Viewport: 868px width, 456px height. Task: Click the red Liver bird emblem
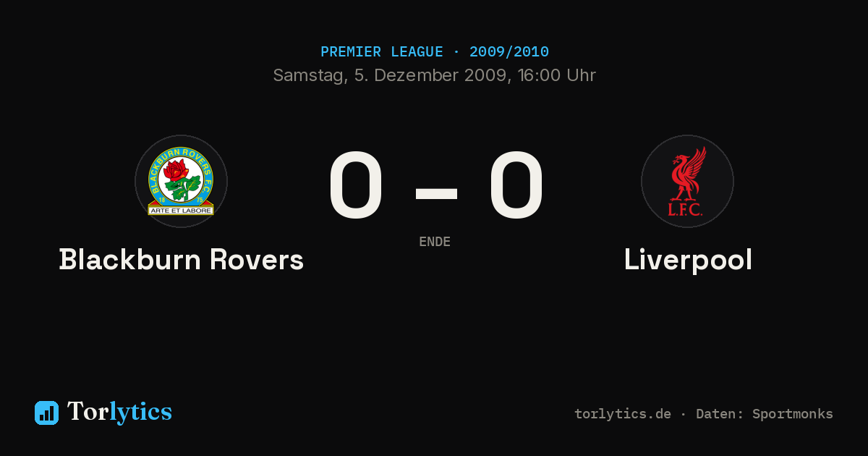pyautogui.click(x=688, y=174)
